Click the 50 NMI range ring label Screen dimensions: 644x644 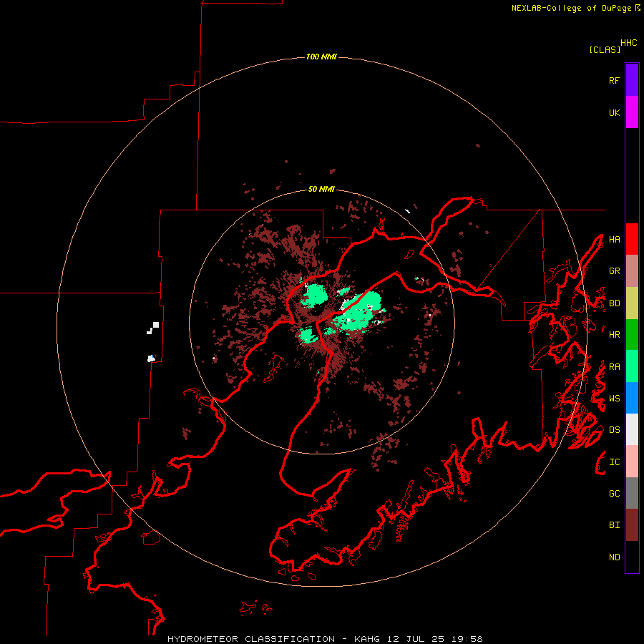pos(321,190)
